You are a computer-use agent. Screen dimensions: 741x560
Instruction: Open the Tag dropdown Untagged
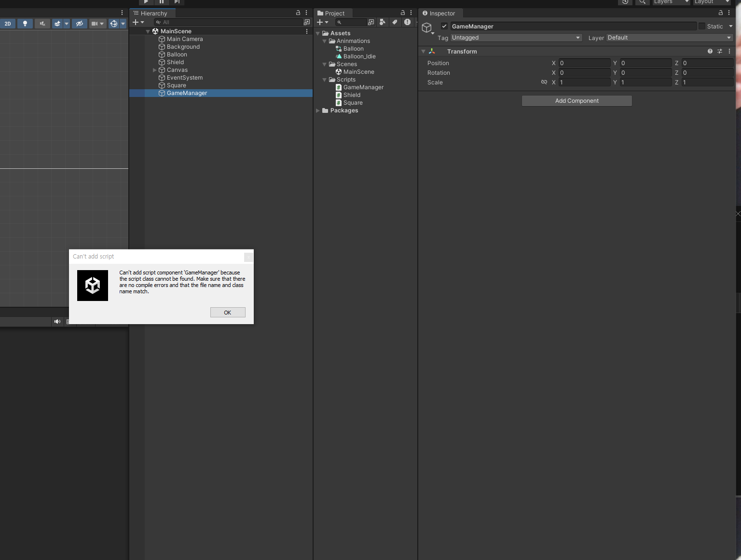[516, 38]
